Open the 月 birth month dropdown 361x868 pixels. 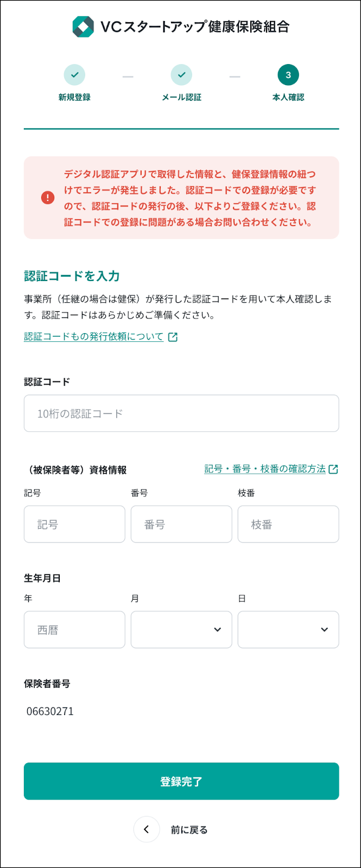(x=181, y=630)
